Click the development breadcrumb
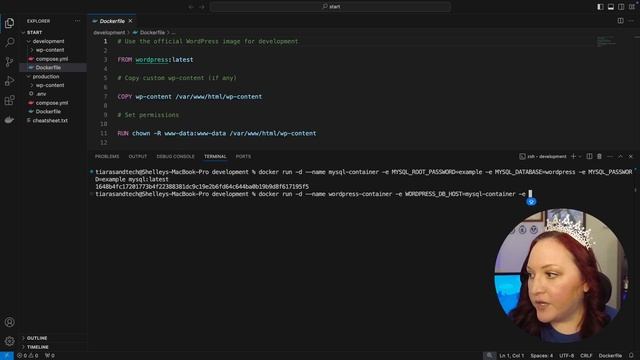640x360 pixels. (x=109, y=32)
